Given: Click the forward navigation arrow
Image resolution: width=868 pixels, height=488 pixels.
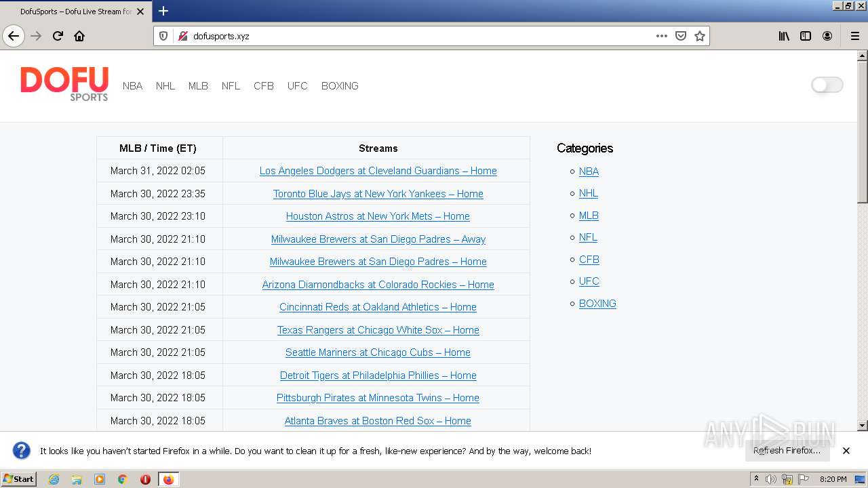Looking at the screenshot, I should pyautogui.click(x=36, y=36).
